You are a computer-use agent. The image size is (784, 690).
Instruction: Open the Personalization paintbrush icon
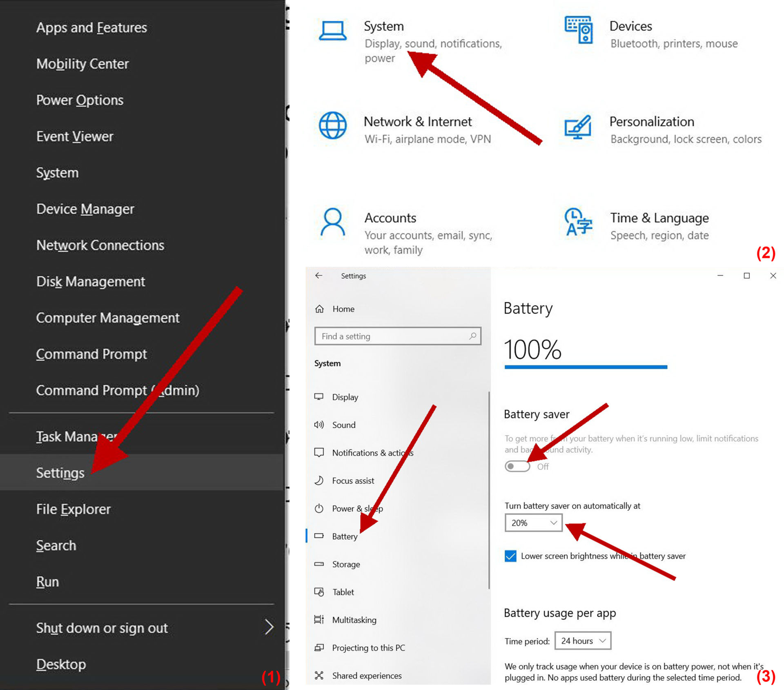click(578, 127)
